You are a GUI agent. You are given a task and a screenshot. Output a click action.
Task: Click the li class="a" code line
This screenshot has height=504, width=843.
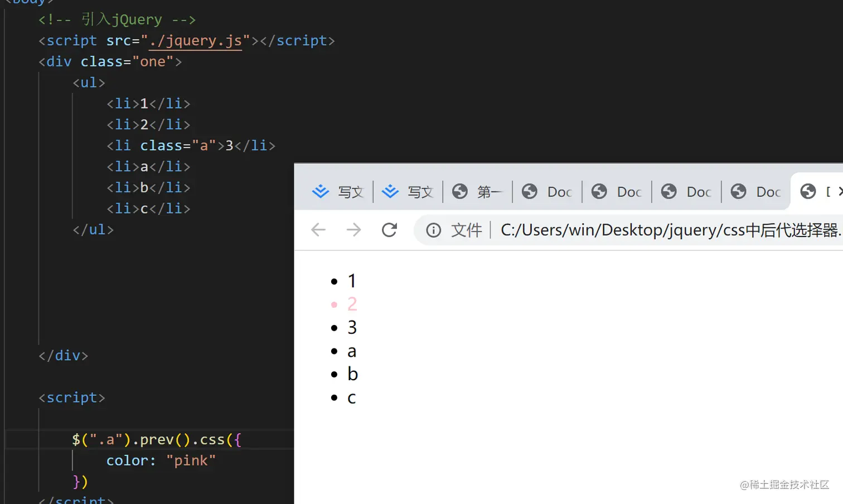(x=191, y=146)
